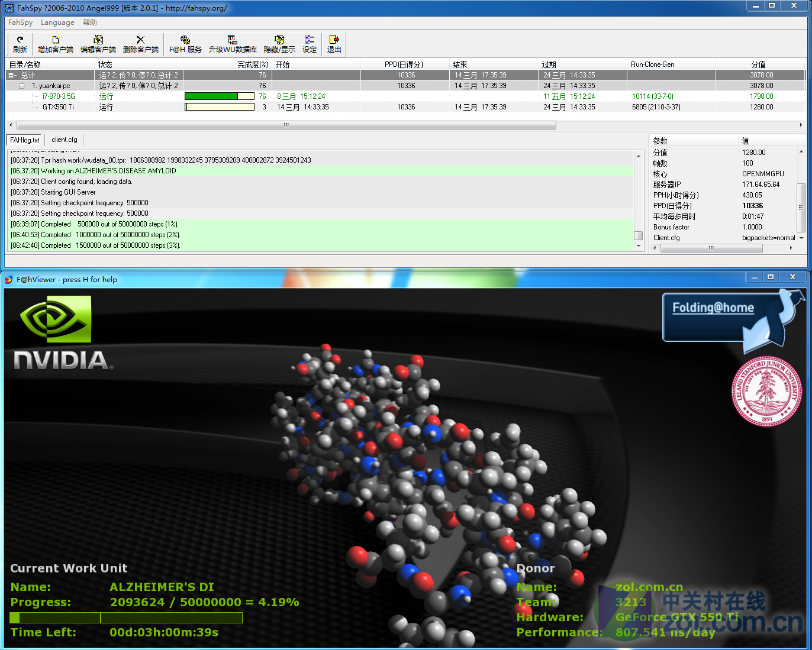
Task: Sort by 目录/名称 column header
Action: [50, 64]
